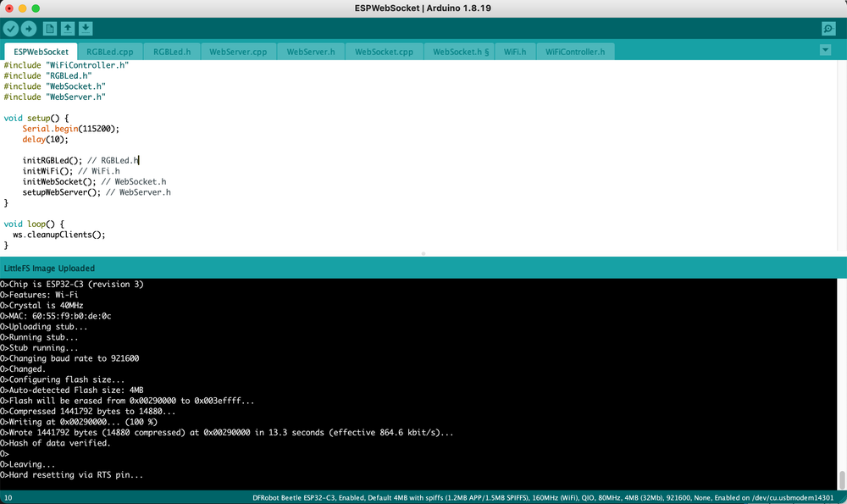Open a sketch with the Open icon
This screenshot has width=847, height=504.
click(x=68, y=29)
